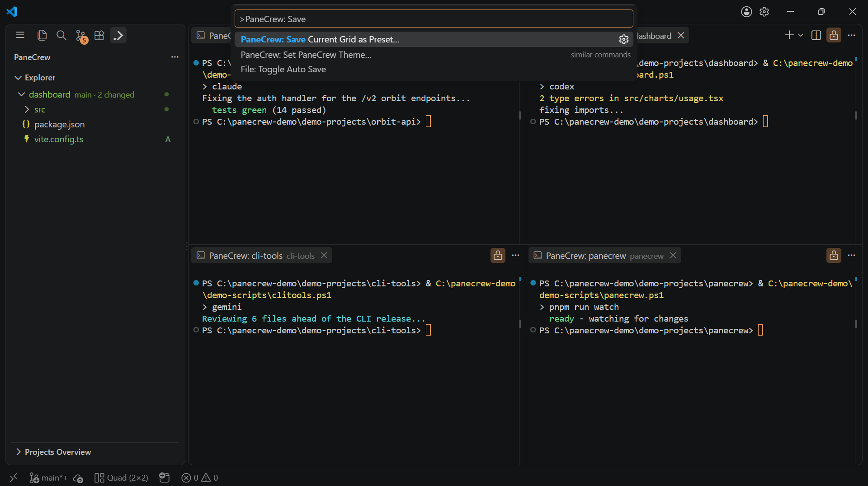Viewport: 868px width, 486px height.
Task: Click the '> gemini' command line
Action: [222, 307]
